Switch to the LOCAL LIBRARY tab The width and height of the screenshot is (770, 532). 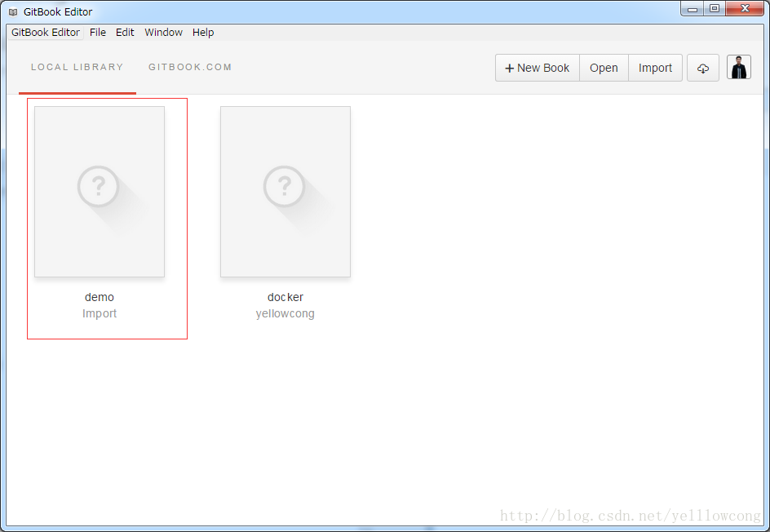77,67
